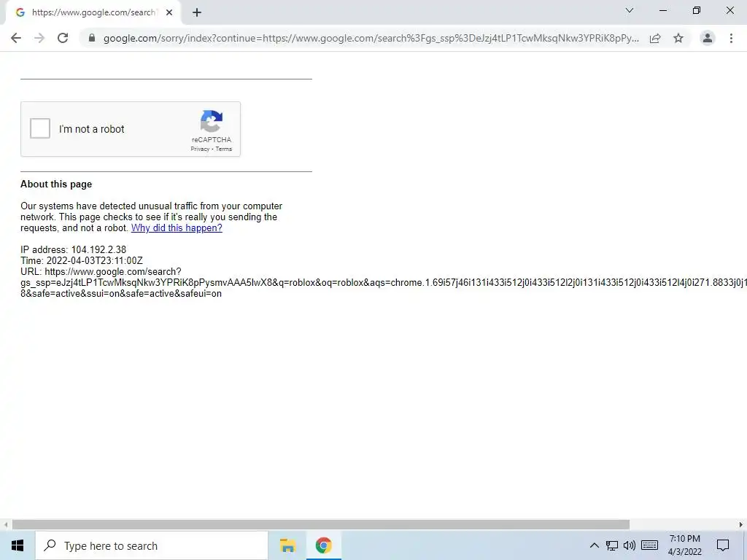Screen dimensions: 747x560
Task: Click the touch keyboard tray icon
Action: pyautogui.click(x=650, y=545)
